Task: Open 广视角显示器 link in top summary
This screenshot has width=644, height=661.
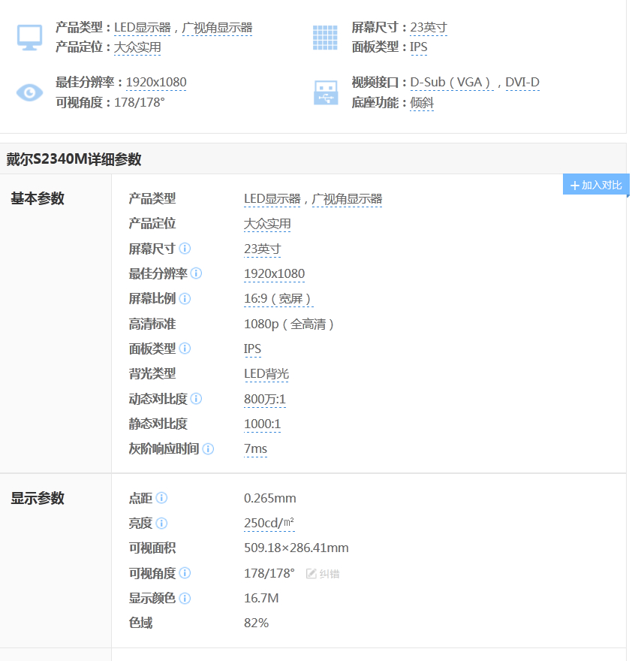Action: pos(217,28)
